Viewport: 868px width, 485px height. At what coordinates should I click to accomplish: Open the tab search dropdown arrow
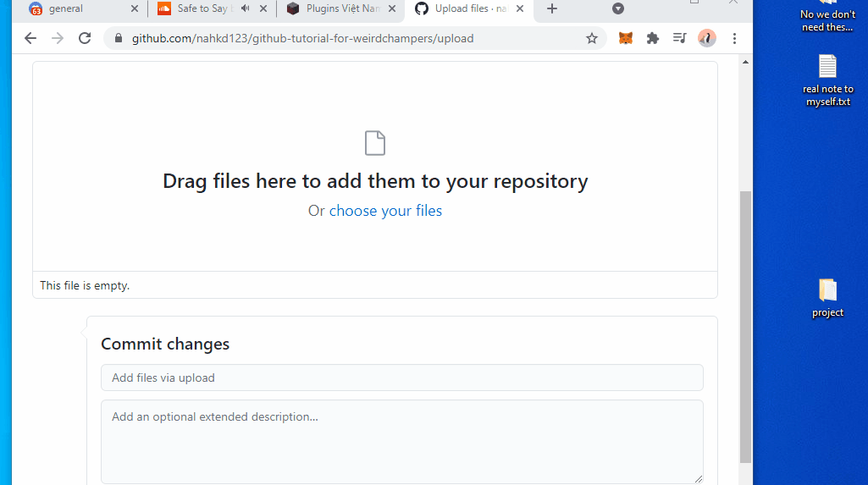pyautogui.click(x=618, y=8)
